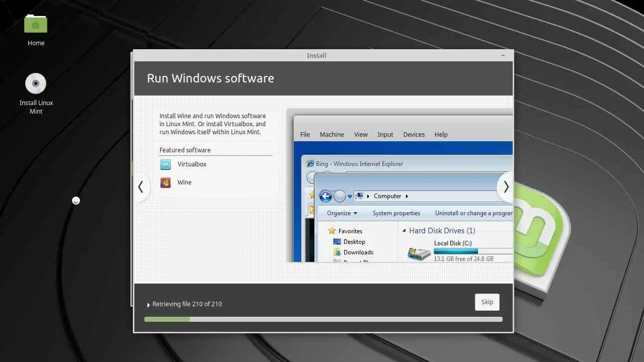Click the Favorites star icon in screenshot

332,231
